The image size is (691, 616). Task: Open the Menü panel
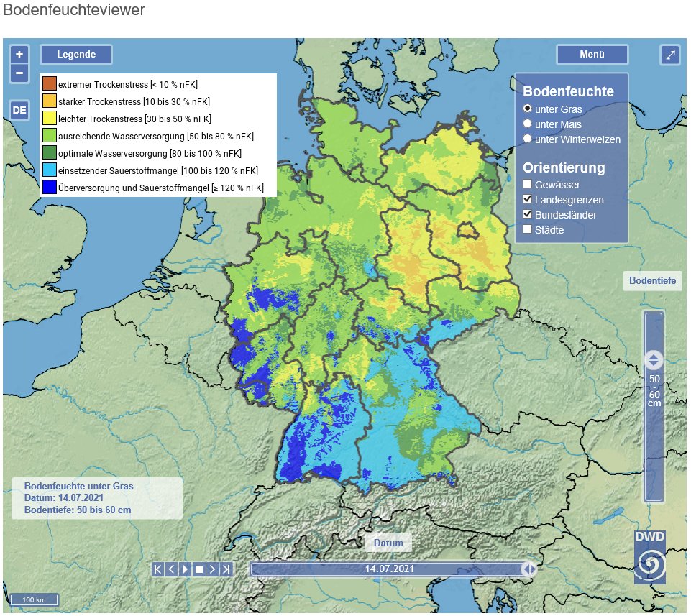pos(592,54)
